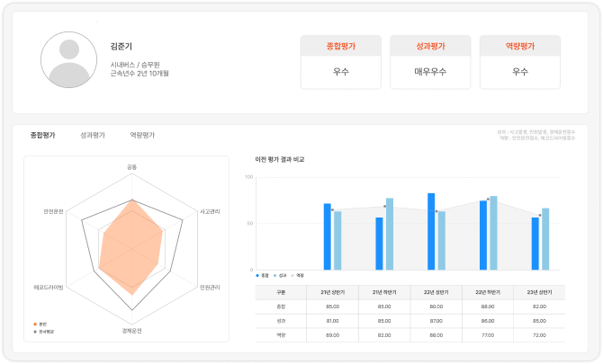
Task: Click the 23년 상반기 table column header
Action: tap(538, 292)
